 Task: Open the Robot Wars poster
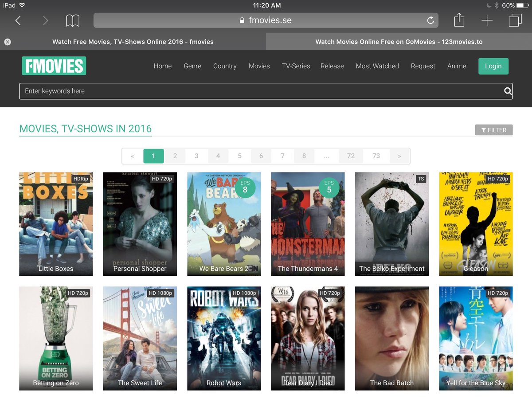[x=224, y=338]
